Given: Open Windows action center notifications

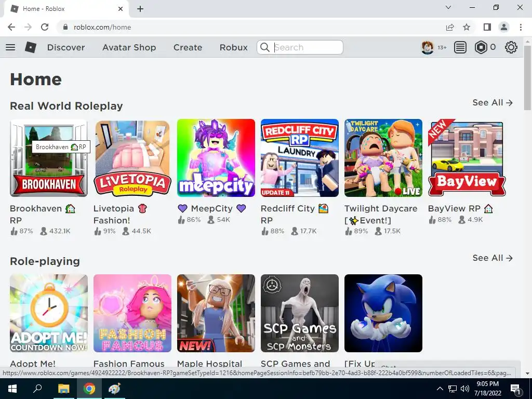Looking at the screenshot, I should click(515, 389).
